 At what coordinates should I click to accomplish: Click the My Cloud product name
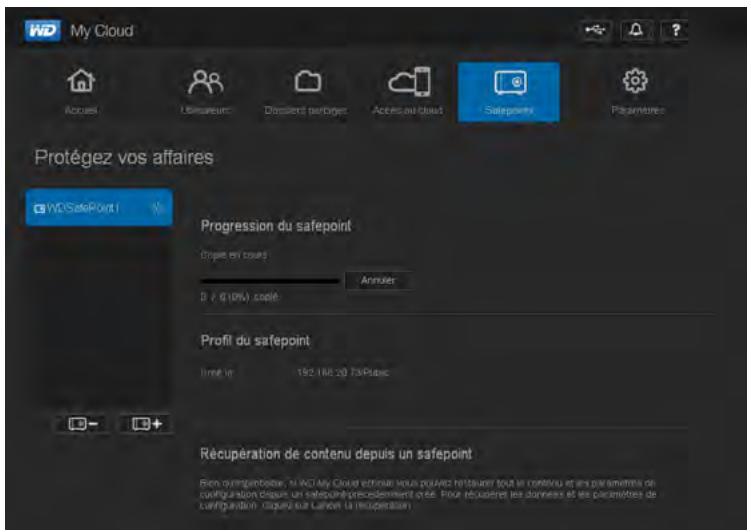coord(102,31)
